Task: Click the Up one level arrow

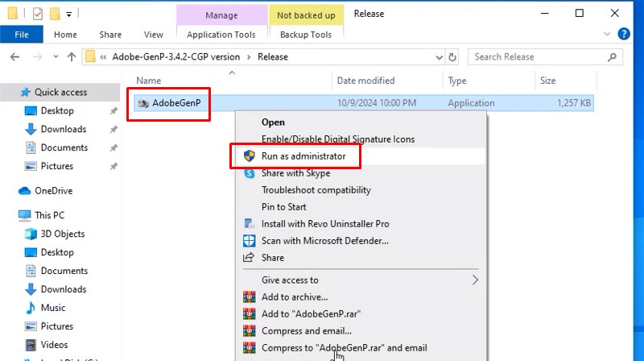Action: pyautogui.click(x=72, y=57)
